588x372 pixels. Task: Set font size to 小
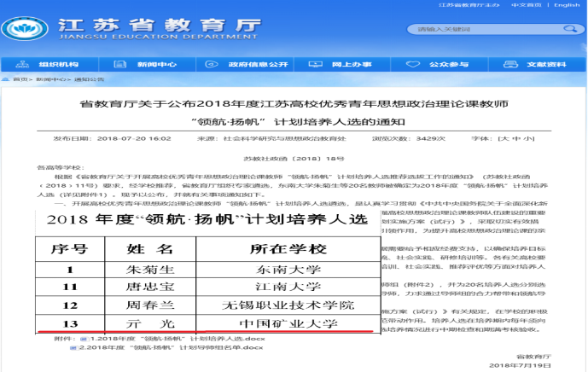click(x=527, y=139)
